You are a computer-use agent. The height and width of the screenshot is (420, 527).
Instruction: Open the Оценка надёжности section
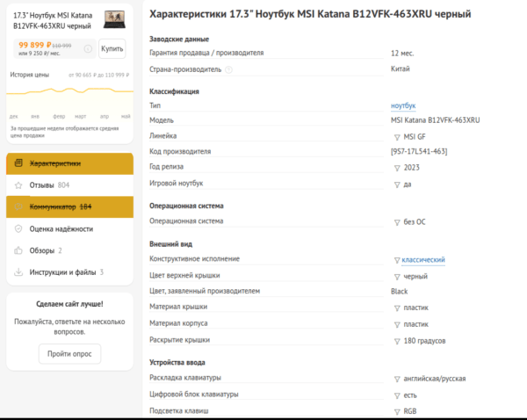coord(70,229)
